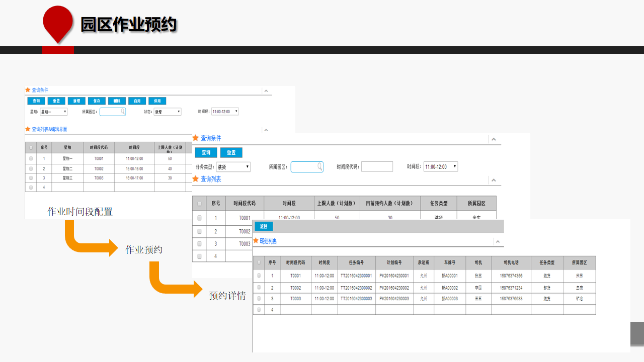Click the 计划编号 column header in 明细列表
This screenshot has height=362, width=644.
pos(394,262)
